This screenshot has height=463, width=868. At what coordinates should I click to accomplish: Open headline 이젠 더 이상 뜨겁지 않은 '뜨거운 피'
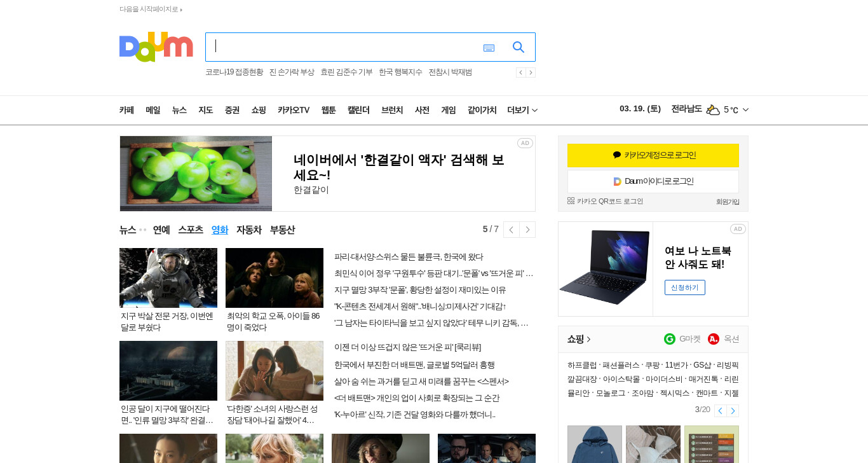tap(407, 347)
